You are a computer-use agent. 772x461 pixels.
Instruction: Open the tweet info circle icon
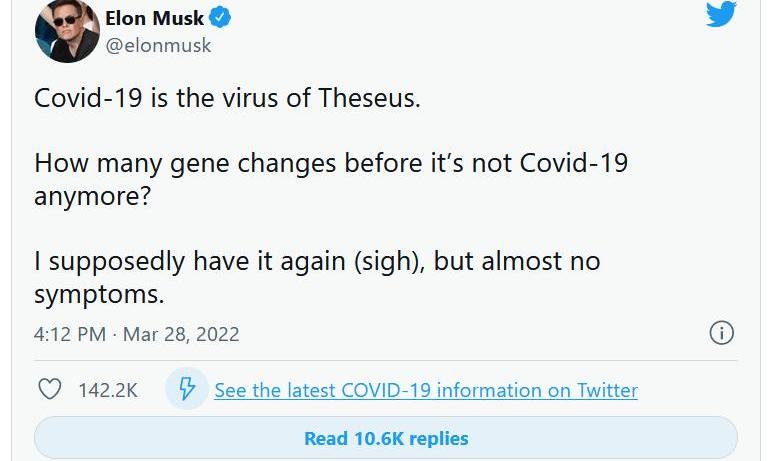pos(721,332)
